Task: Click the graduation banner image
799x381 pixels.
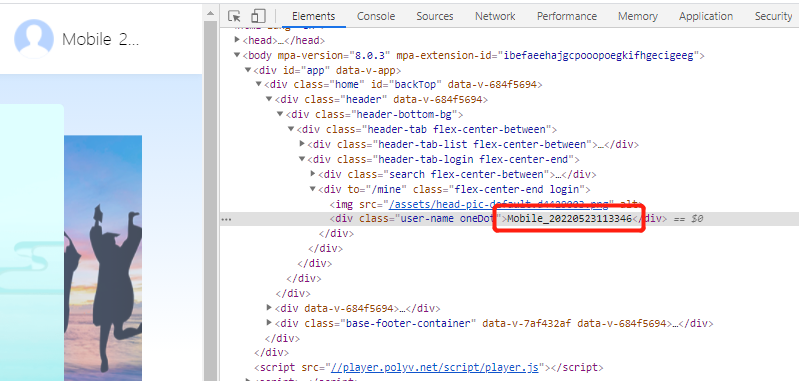Action: coord(103,258)
